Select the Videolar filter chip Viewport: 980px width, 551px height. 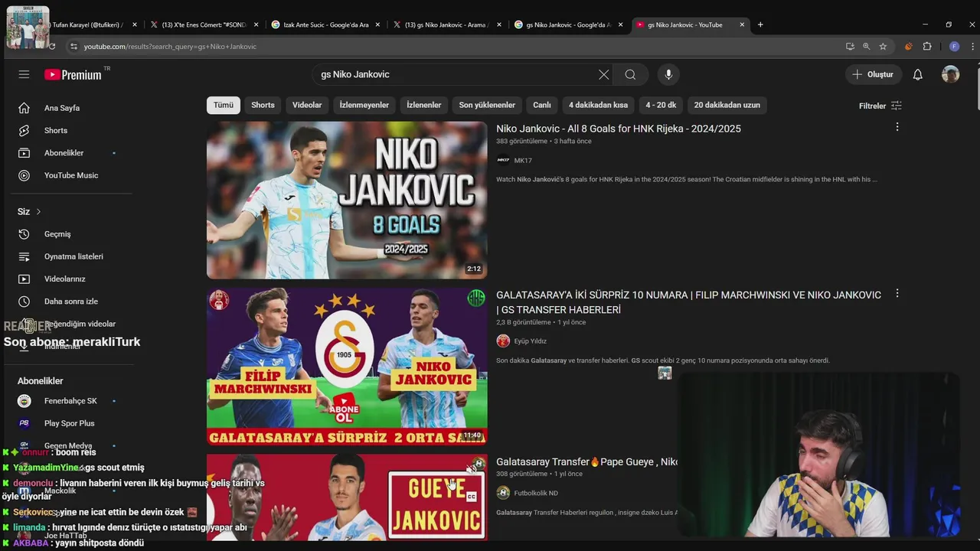(x=307, y=105)
